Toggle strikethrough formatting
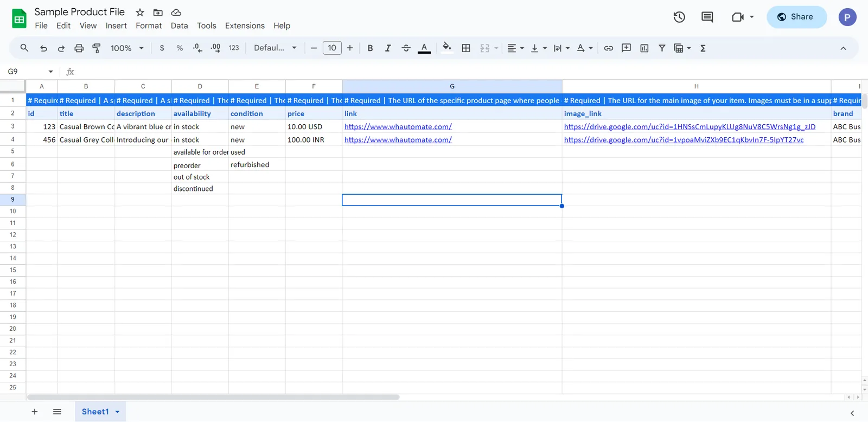The height and width of the screenshot is (422, 868). [406, 48]
